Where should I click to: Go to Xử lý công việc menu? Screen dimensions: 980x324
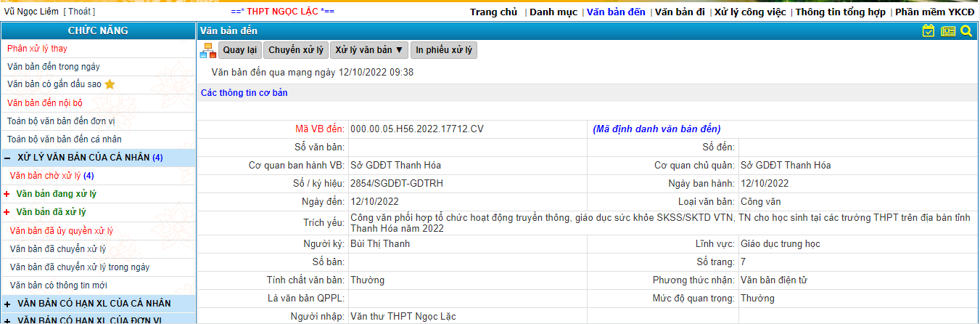point(749,12)
